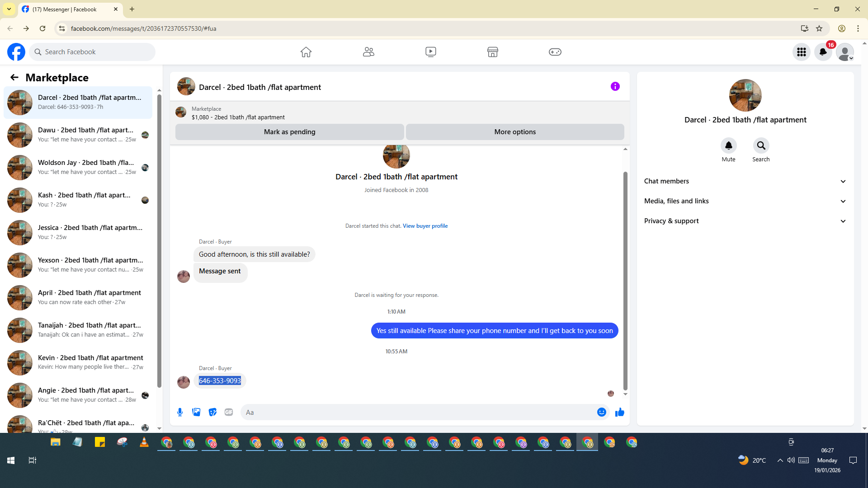This screenshot has width=868, height=488.
Task: Expand Media, files and links
Action: (745, 201)
